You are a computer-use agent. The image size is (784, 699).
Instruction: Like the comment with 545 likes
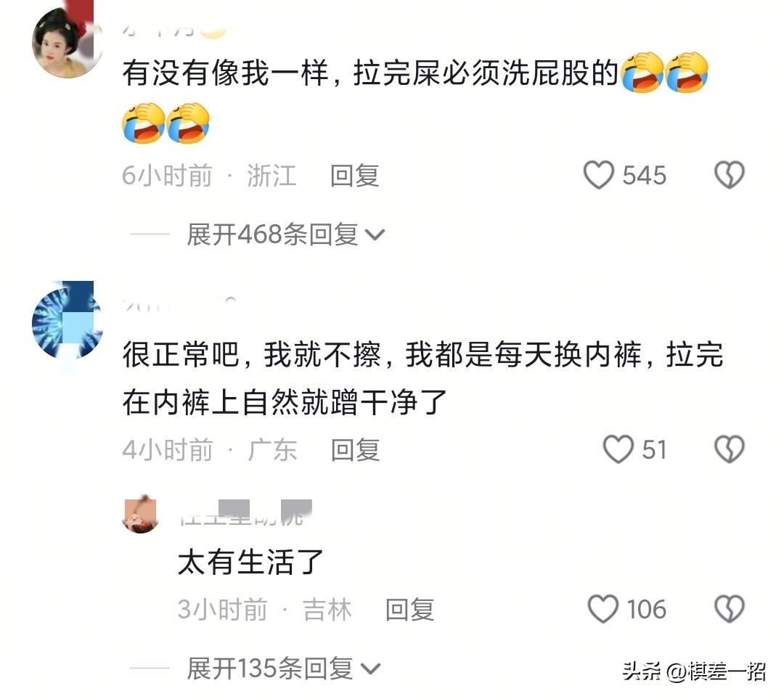pyautogui.click(x=598, y=175)
